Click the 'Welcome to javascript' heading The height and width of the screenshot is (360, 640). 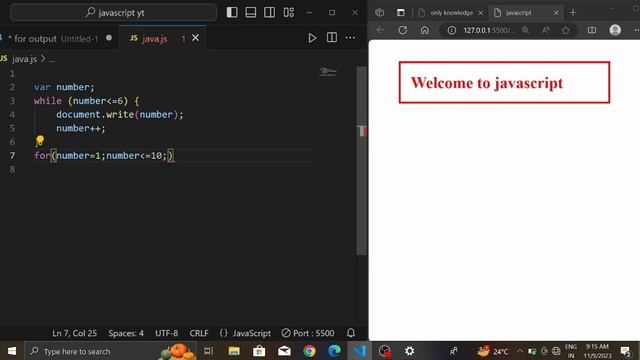[487, 83]
